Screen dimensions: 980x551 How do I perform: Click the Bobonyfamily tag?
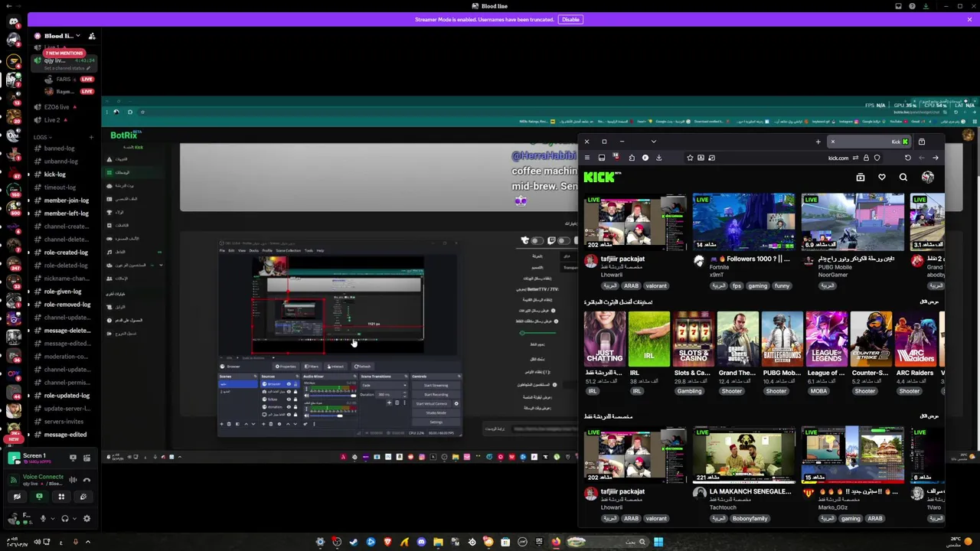[750, 518]
